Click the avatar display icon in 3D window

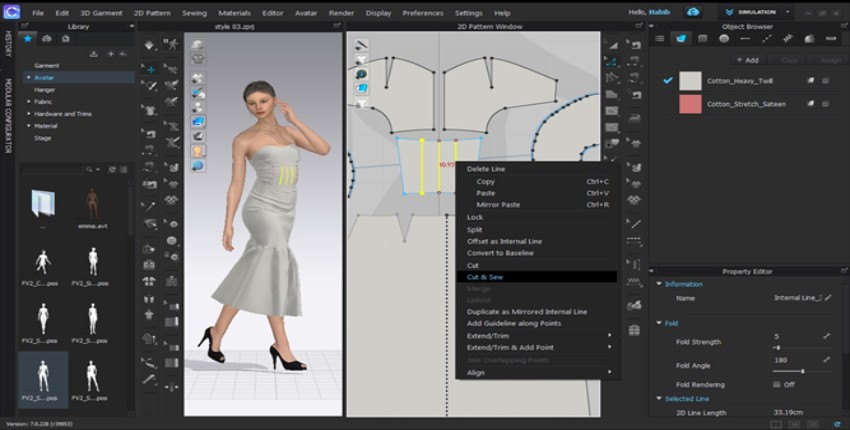click(x=198, y=151)
